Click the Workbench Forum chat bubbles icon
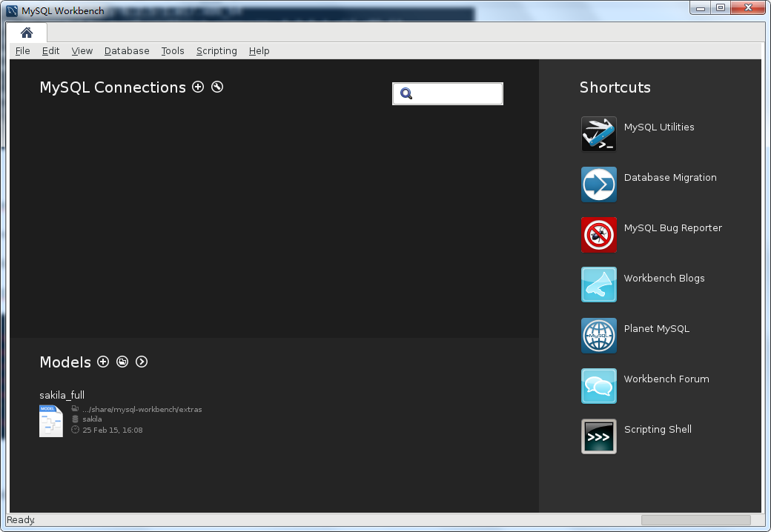Image resolution: width=771 pixels, height=532 pixels. (x=598, y=386)
